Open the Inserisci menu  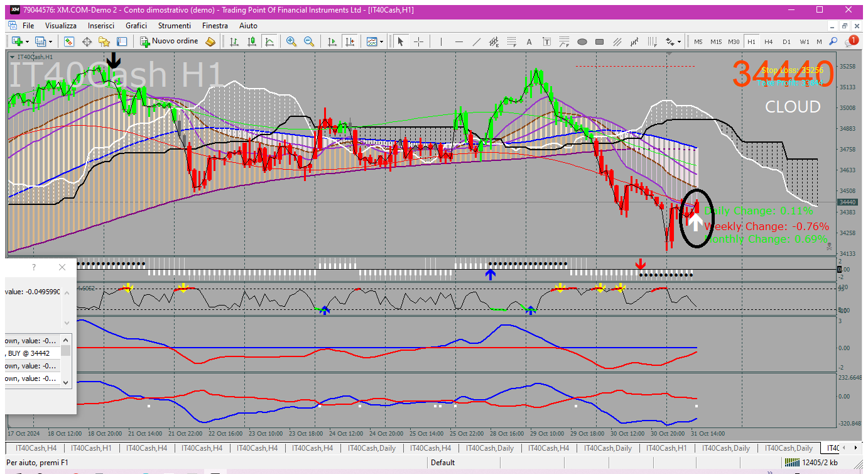[x=101, y=26]
